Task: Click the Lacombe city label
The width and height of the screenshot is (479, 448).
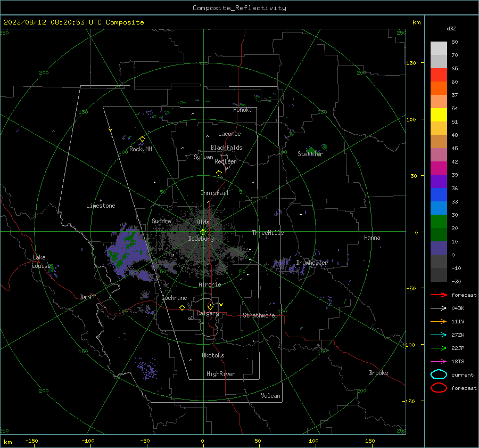Action: 229,134
